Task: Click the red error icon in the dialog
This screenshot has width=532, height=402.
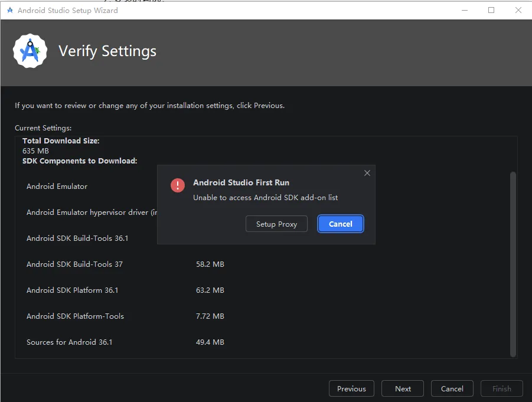Action: click(x=178, y=185)
